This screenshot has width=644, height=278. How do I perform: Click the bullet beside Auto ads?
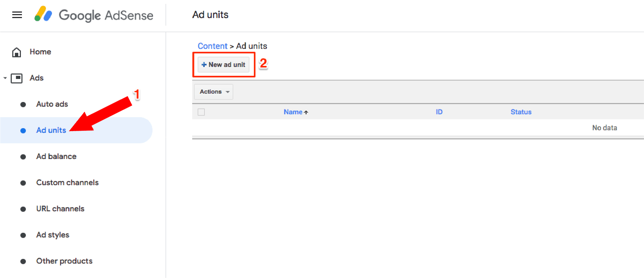(23, 104)
